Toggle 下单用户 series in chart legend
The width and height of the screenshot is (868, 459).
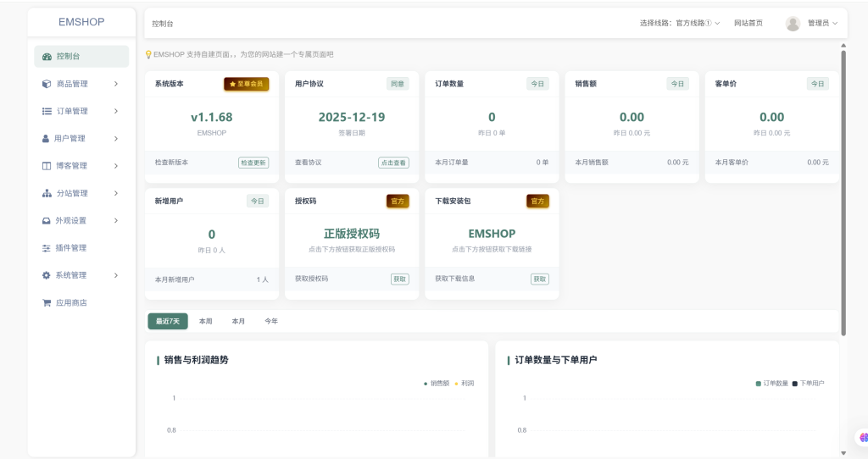(x=808, y=384)
